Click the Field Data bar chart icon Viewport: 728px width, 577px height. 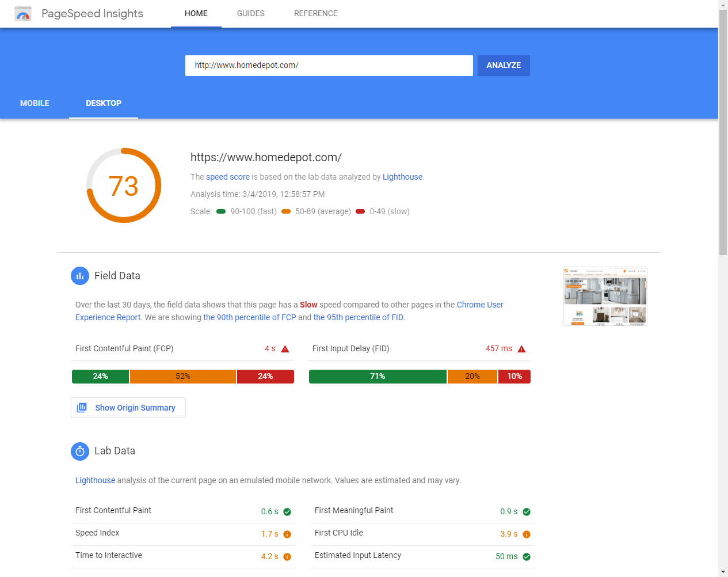[80, 276]
